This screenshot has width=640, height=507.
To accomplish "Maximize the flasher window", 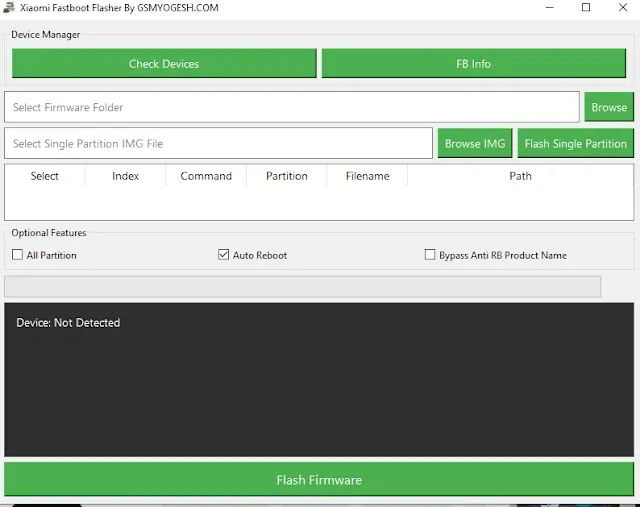I will coord(586,7).
